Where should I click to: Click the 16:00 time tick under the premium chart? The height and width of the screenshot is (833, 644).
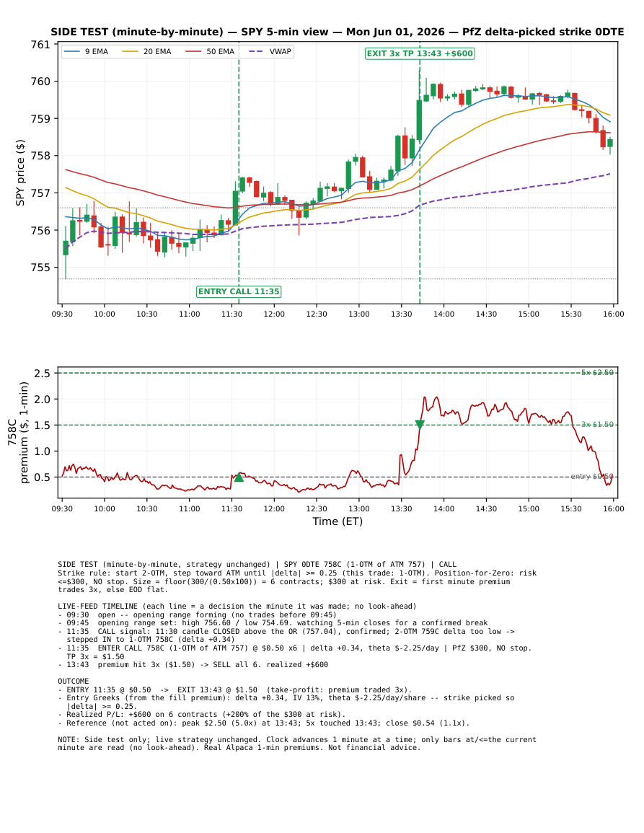point(614,509)
